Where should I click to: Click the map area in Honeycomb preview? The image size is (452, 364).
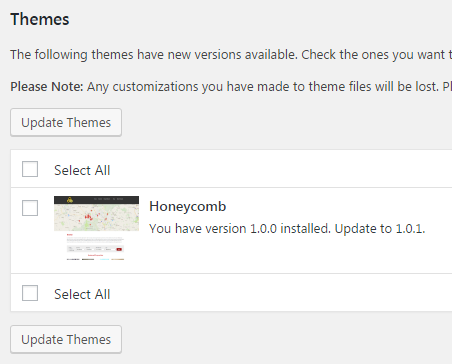[x=96, y=217]
